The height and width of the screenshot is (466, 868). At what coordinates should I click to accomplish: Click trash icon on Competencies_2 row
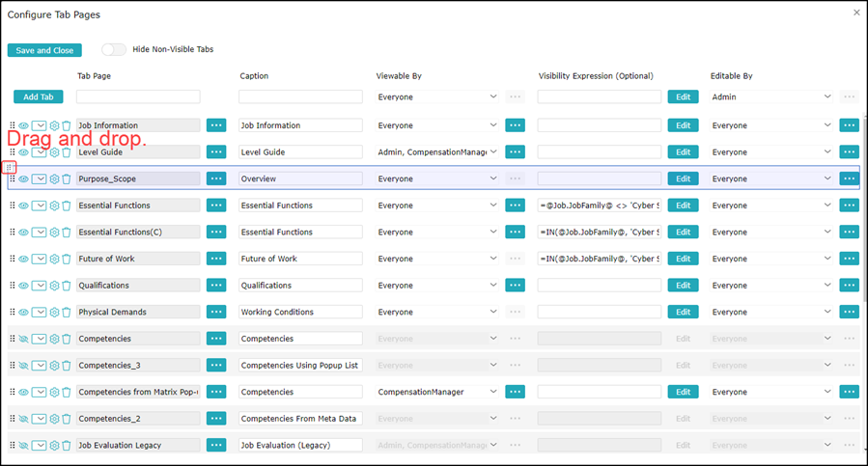click(67, 419)
